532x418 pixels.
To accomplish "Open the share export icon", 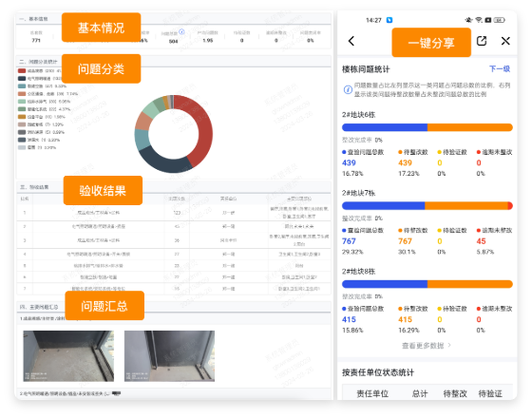I will [x=482, y=41].
